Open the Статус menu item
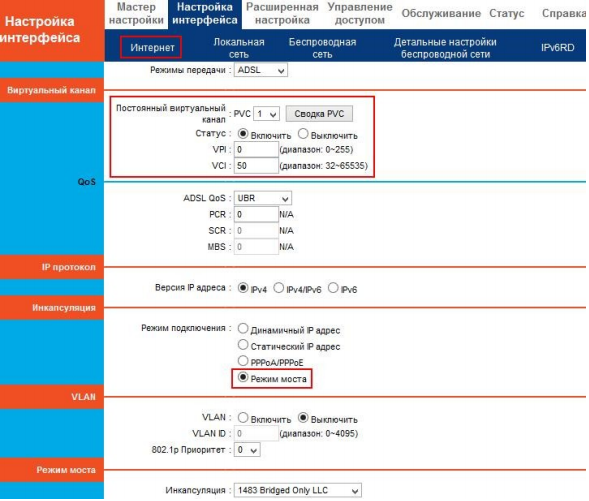The height and width of the screenshot is (501, 589). [x=506, y=13]
